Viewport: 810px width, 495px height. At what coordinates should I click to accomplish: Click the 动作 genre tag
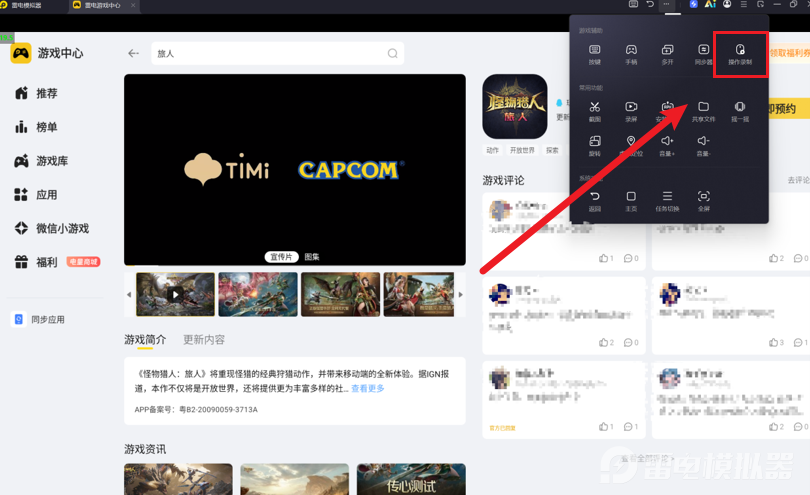(x=492, y=150)
